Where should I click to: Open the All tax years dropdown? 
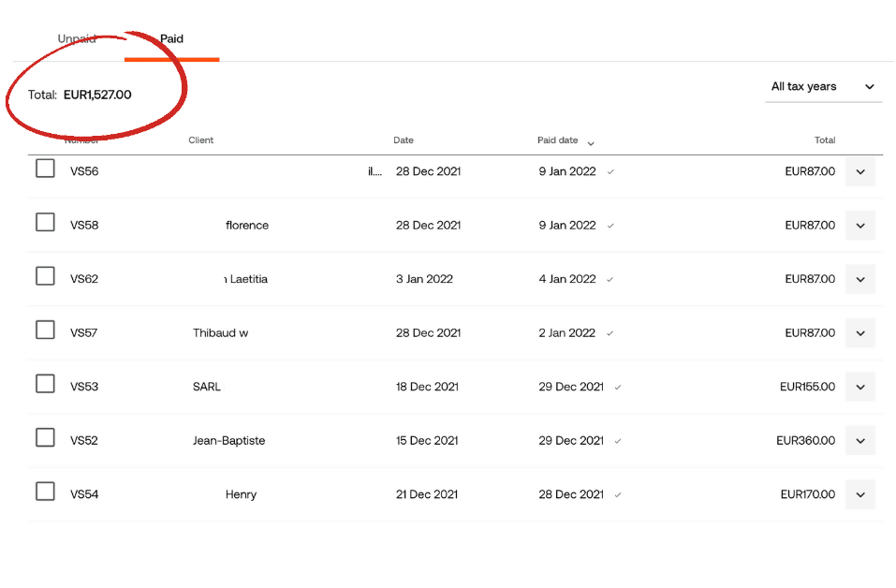pos(823,87)
